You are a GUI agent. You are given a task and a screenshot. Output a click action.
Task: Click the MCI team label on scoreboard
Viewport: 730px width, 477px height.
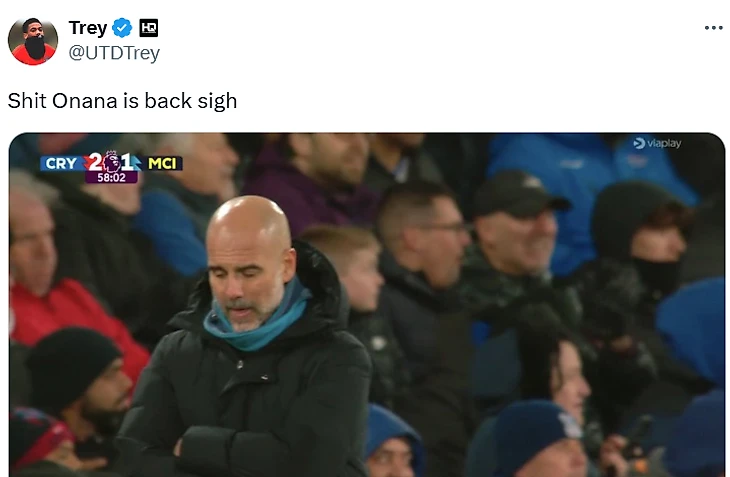coord(162,163)
